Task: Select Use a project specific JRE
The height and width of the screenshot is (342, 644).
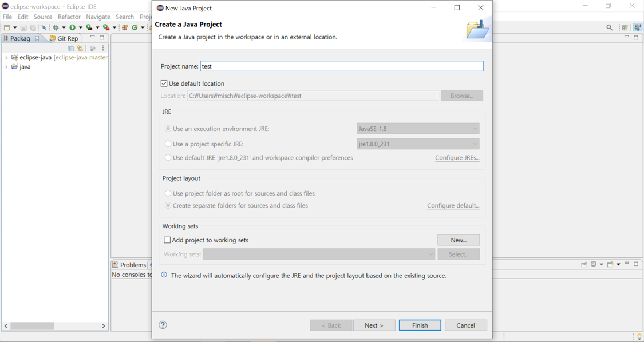Action: coord(168,144)
